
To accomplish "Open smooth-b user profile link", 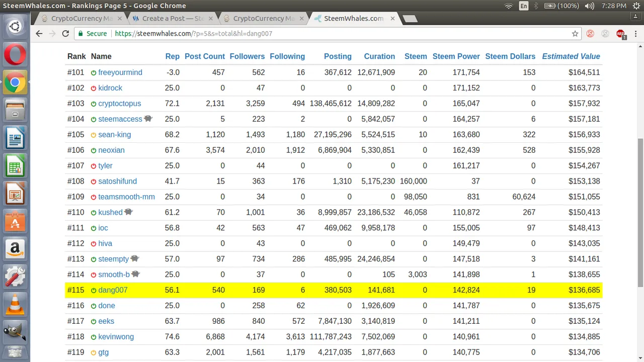I will [114, 275].
